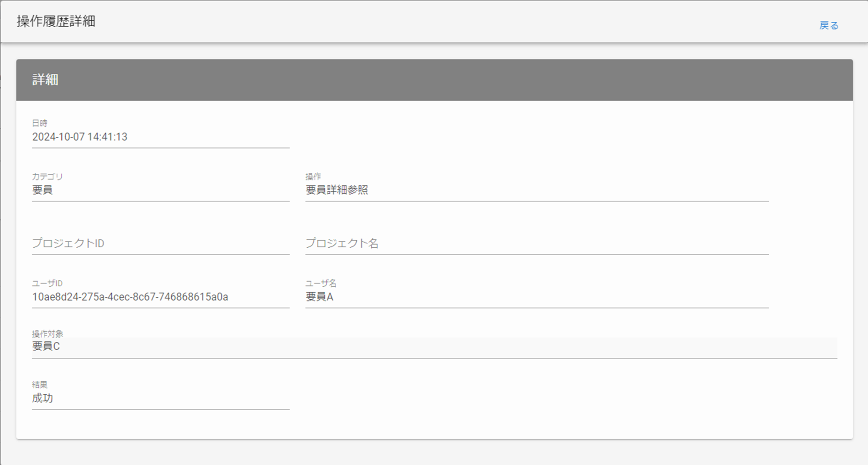Click the 結果 field value 成功
Image resolution: width=868 pixels, height=465 pixels.
coord(43,398)
